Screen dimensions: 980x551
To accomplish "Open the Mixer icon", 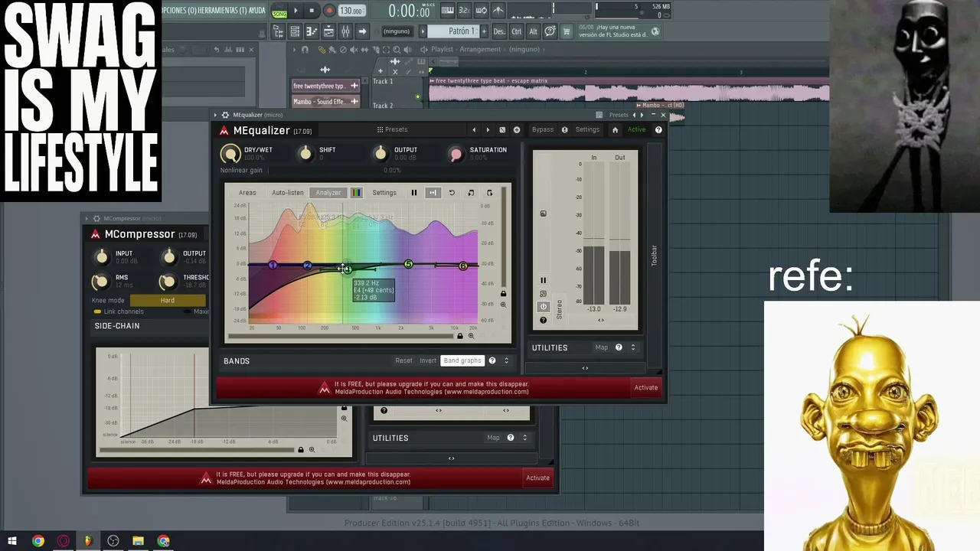I will coord(345,31).
